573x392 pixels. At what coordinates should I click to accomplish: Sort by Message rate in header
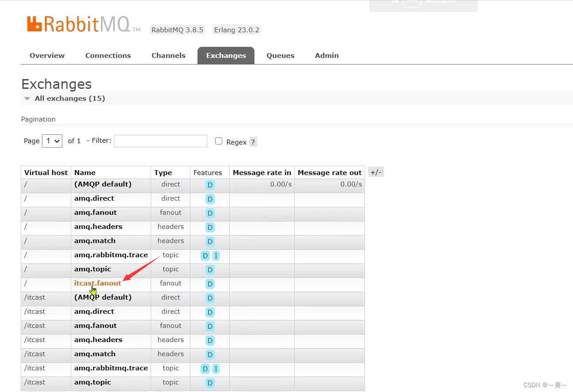[x=262, y=172]
